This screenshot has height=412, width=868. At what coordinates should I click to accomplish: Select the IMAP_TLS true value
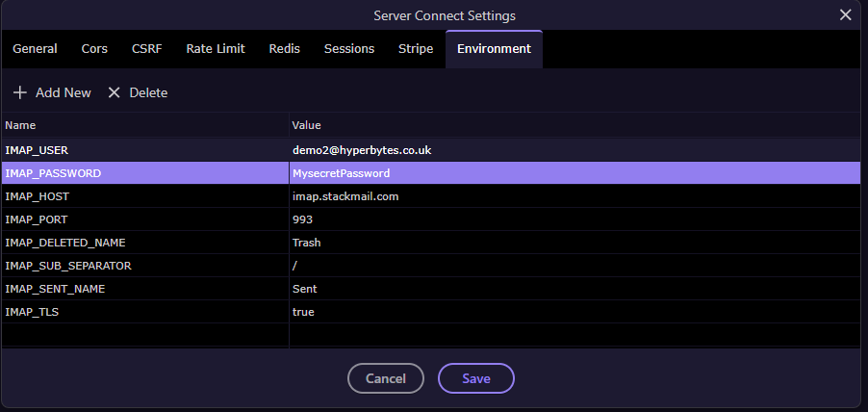[574, 312]
